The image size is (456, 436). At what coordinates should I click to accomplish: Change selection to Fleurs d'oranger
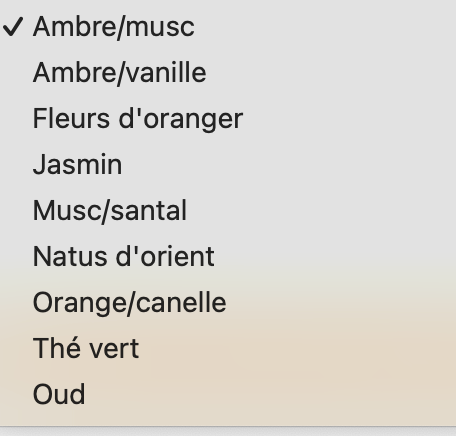point(228,119)
